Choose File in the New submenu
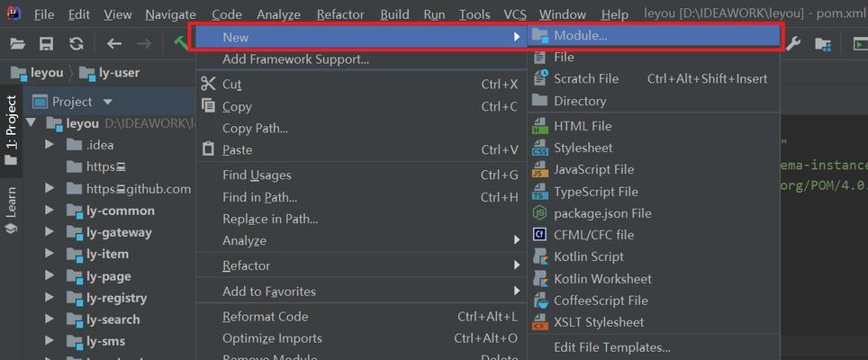The image size is (868, 360). coord(654,57)
